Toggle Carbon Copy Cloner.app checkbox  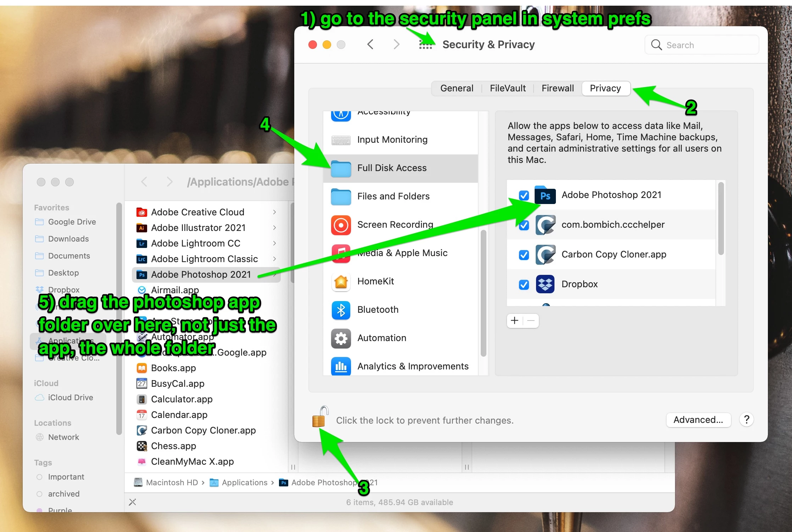point(524,255)
